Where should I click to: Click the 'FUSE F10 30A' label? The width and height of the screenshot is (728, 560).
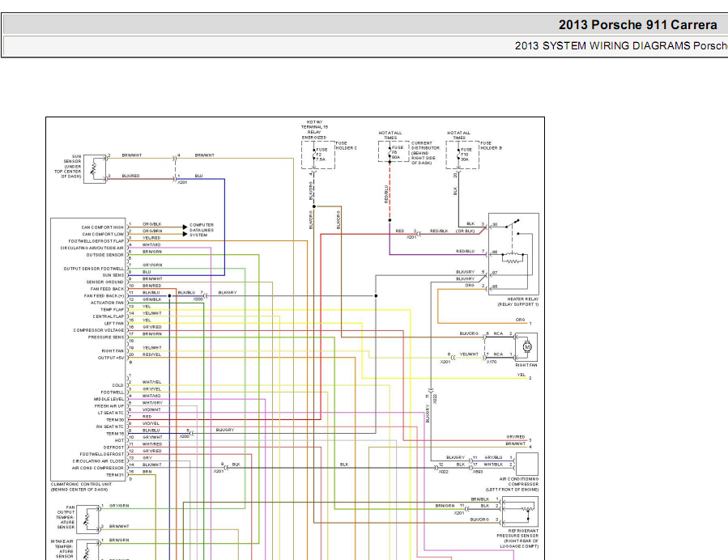point(466,155)
